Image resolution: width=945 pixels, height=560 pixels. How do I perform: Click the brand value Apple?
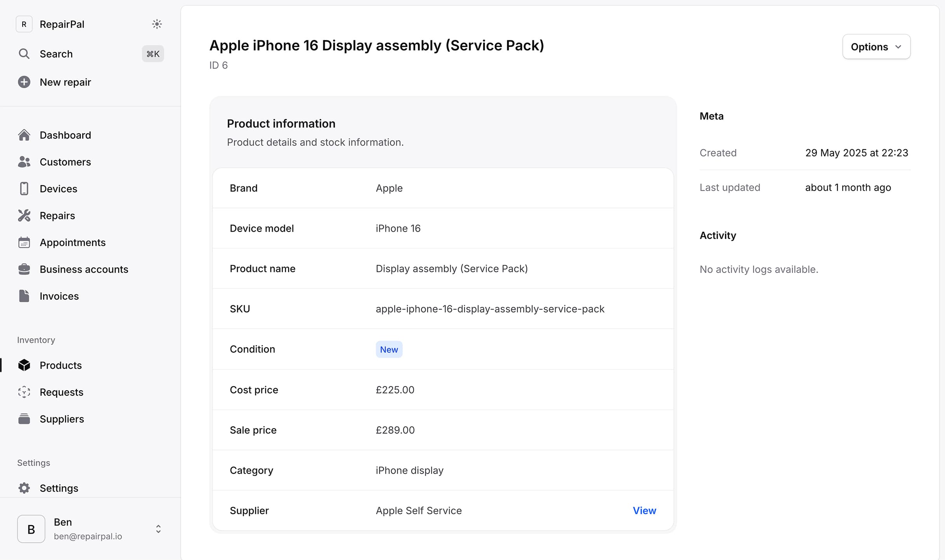tap(389, 188)
